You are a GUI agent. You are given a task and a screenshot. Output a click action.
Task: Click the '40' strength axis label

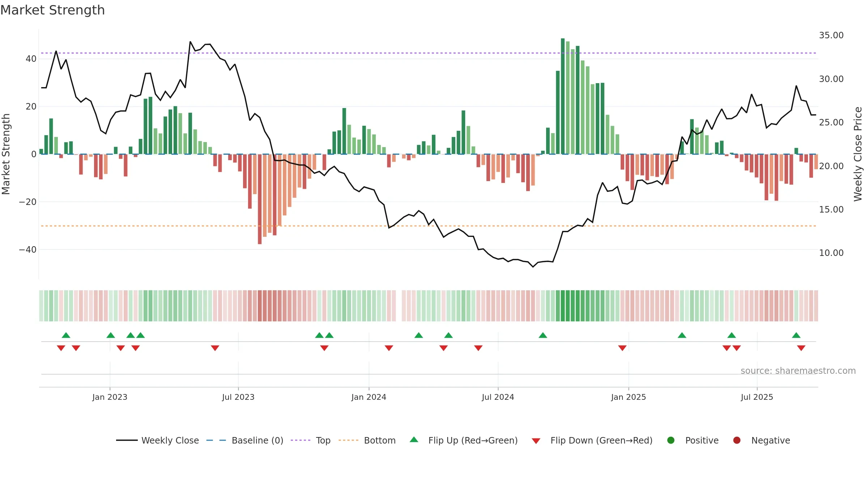point(31,59)
